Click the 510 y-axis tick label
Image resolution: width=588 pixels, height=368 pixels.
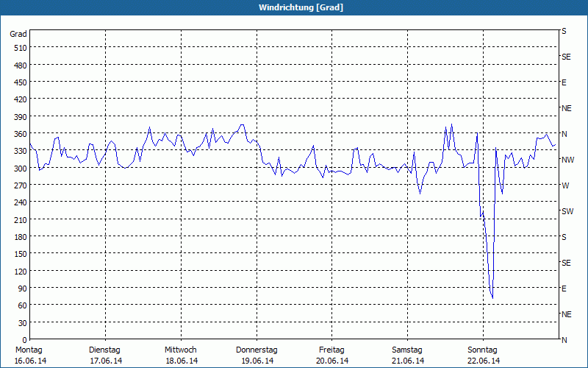21,48
